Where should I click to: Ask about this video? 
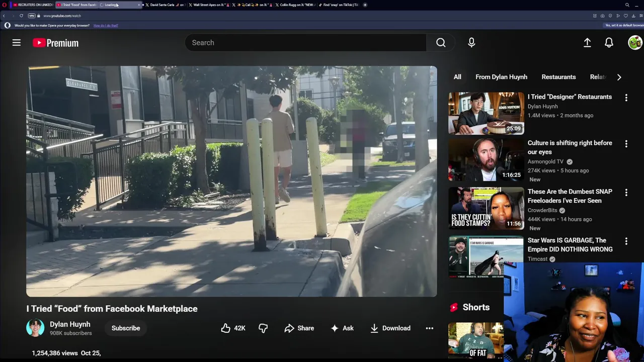342,328
